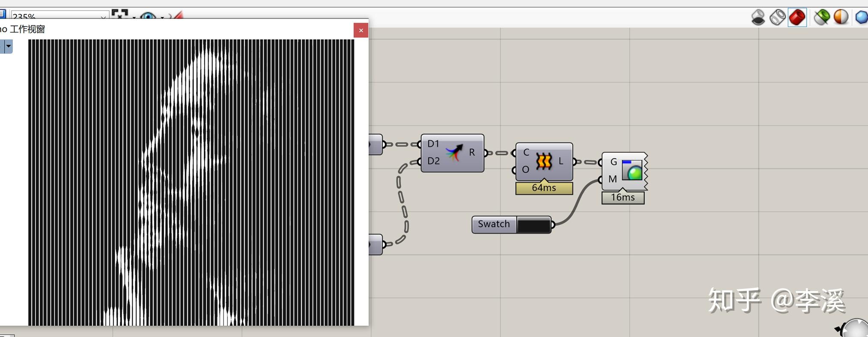
Task: Click the G input of Custom Preview
Action: (614, 162)
